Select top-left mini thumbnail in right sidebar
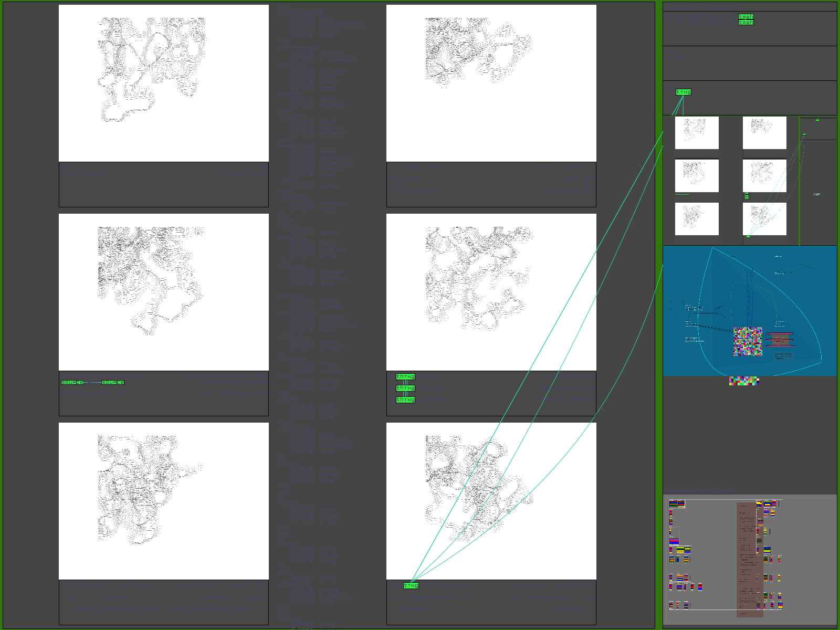This screenshot has width=840, height=630. coord(697,133)
